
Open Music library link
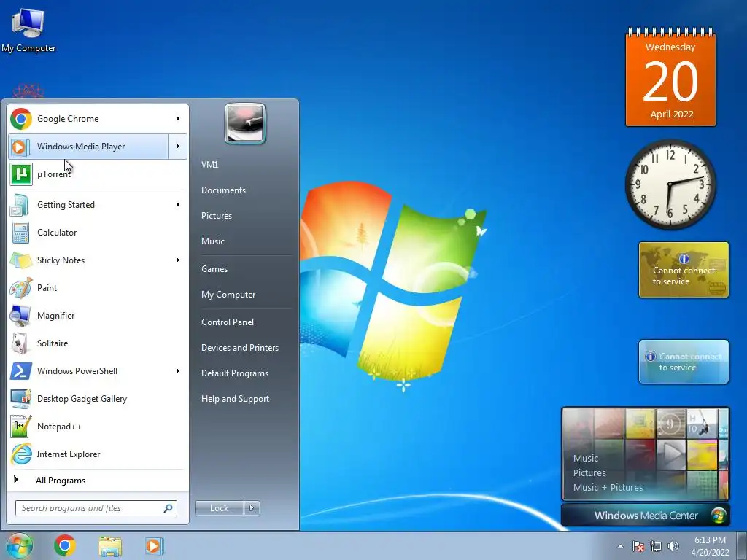[212, 241]
